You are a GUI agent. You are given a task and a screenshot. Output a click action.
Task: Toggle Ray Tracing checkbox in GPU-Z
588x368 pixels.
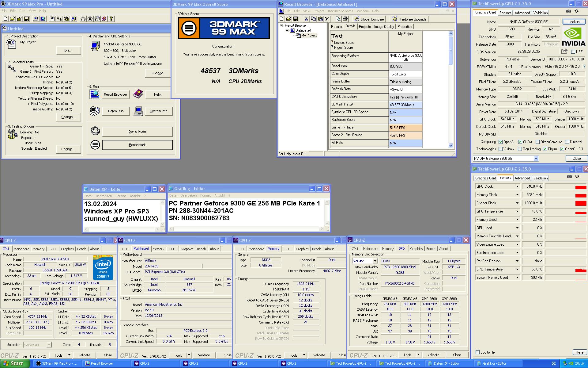pyautogui.click(x=520, y=149)
